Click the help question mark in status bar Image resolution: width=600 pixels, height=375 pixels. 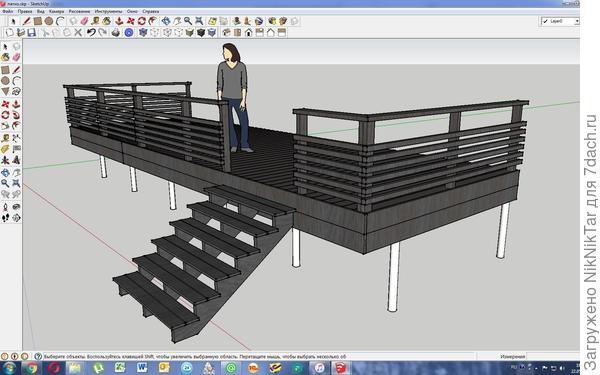(38, 356)
